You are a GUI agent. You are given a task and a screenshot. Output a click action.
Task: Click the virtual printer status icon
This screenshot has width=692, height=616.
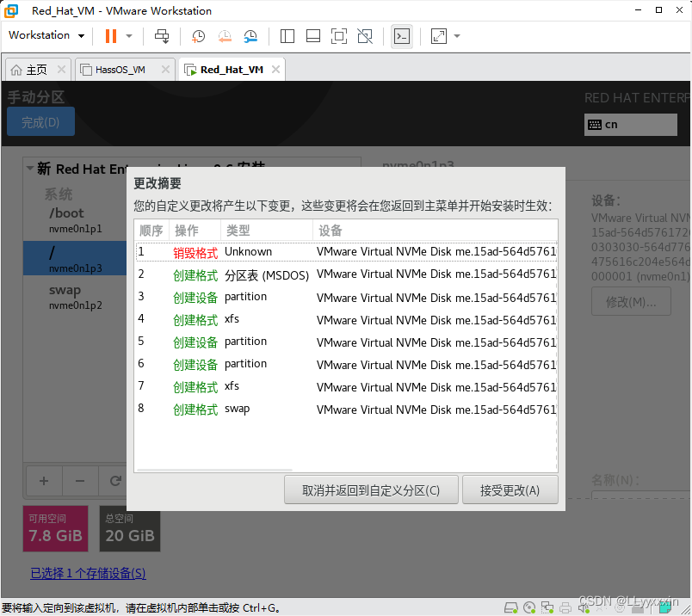(565, 607)
